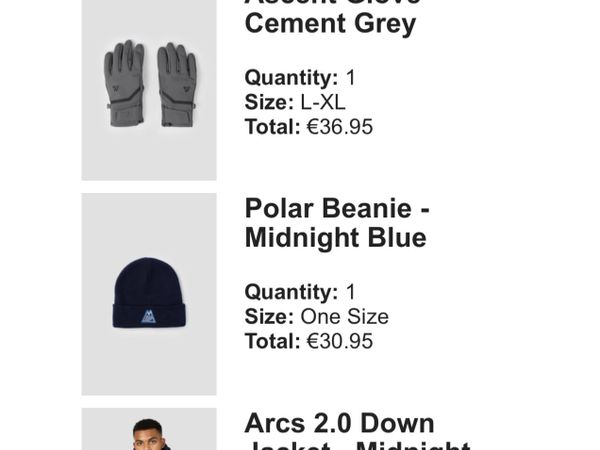
Task: Select the Size: L-XL text
Action: point(295,102)
